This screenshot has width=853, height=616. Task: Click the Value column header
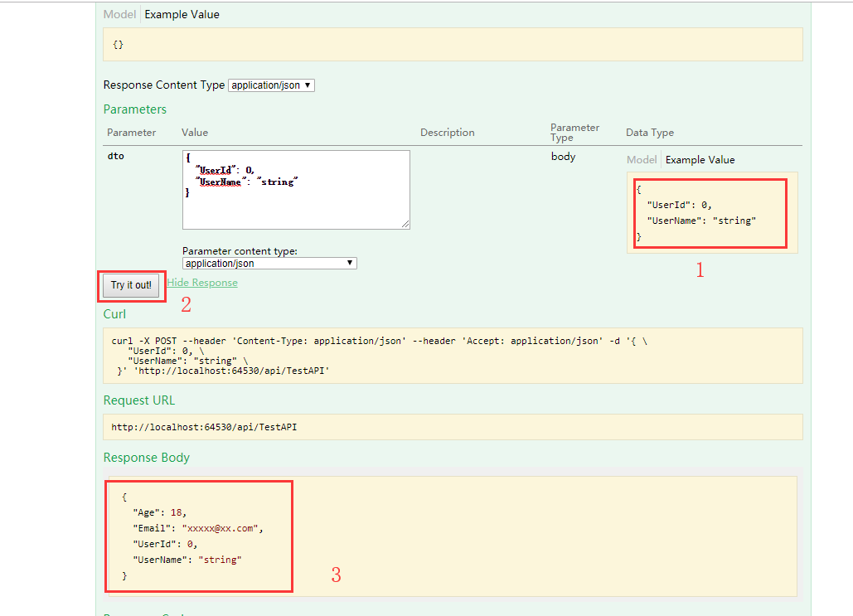pyautogui.click(x=195, y=133)
